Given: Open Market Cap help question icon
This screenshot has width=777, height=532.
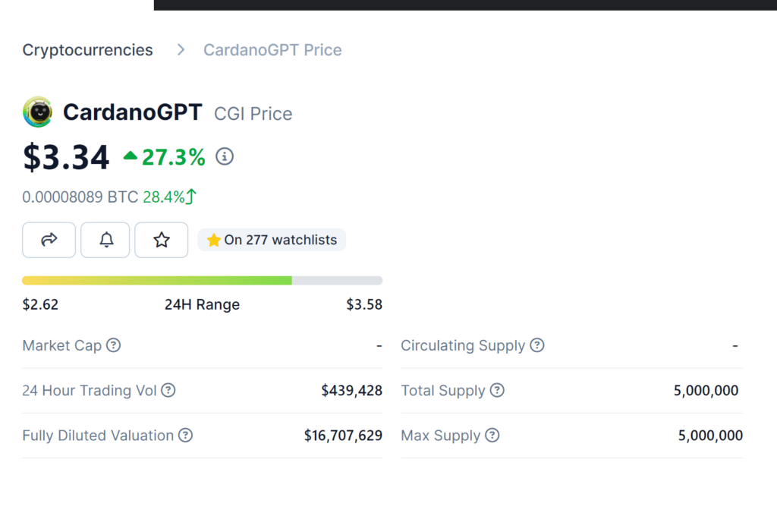Looking at the screenshot, I should [x=114, y=345].
